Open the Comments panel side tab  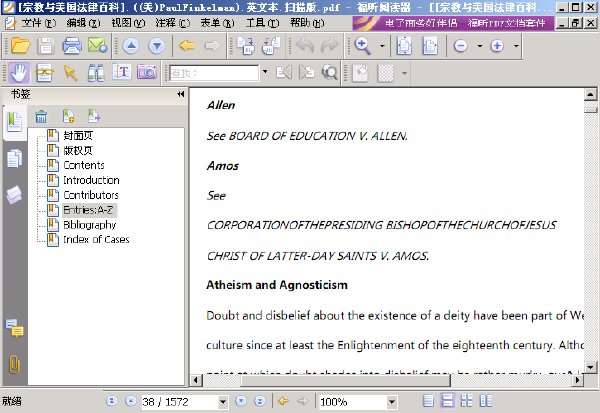[15, 328]
